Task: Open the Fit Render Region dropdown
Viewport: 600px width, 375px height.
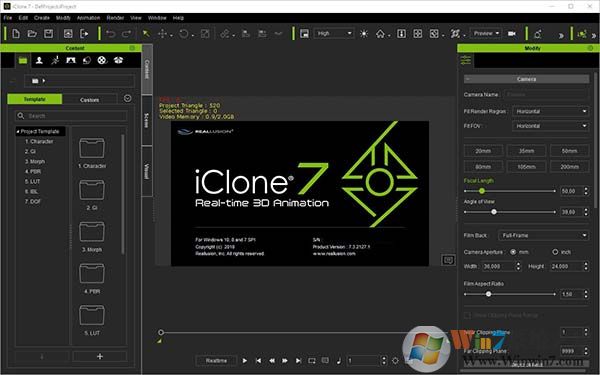Action: click(550, 111)
